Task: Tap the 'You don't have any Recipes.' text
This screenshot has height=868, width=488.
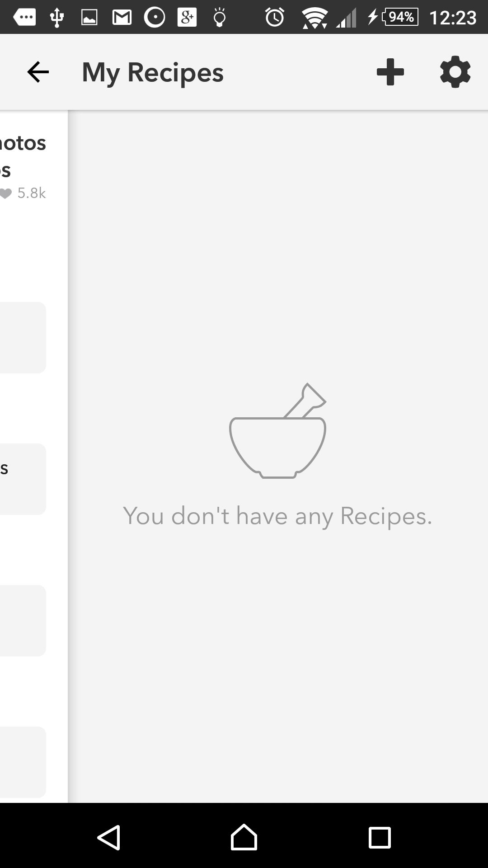Action: click(277, 516)
